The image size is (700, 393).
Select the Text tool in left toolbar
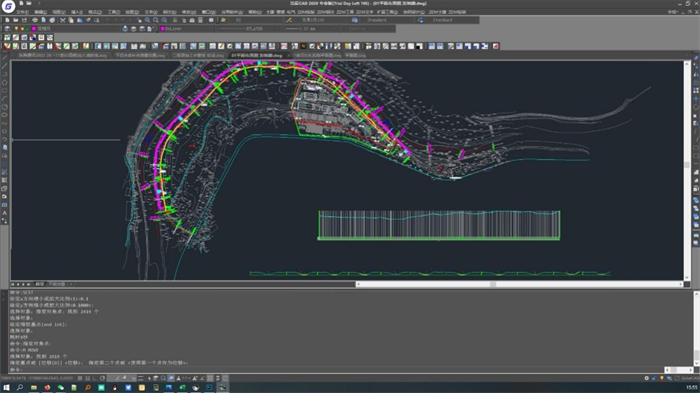4,213
